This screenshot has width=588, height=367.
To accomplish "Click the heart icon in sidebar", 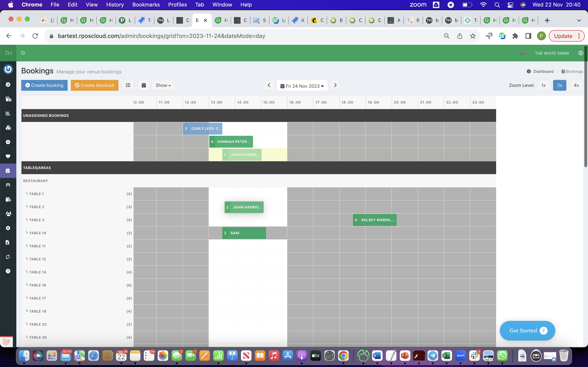I will coord(8,156).
